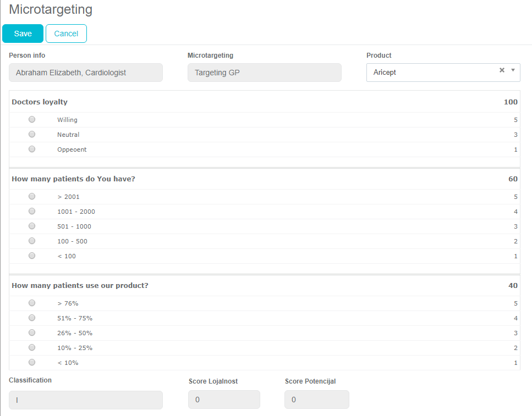532x416 pixels.
Task: Select 10% - 25% product usage
Action: tap(32, 347)
